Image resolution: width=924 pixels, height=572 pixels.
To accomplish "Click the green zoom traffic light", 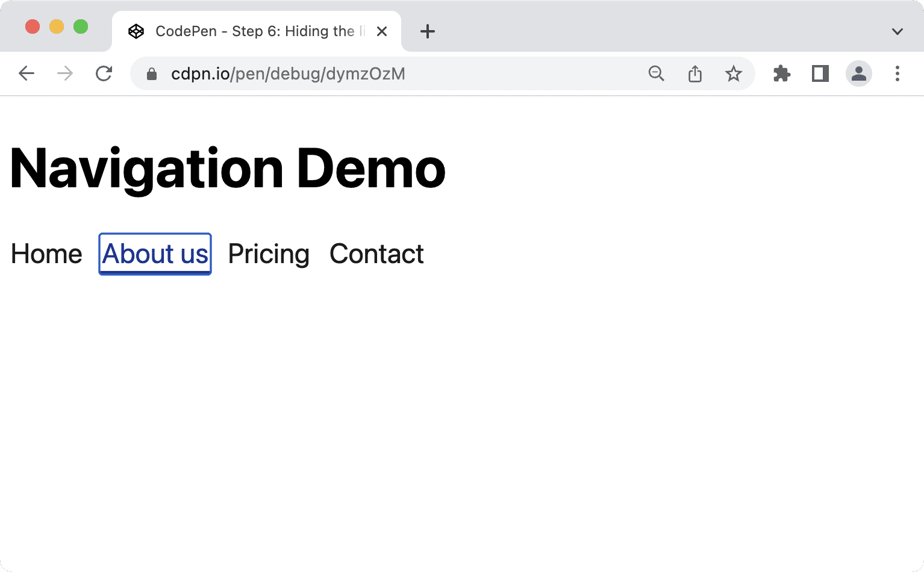I will tap(80, 26).
